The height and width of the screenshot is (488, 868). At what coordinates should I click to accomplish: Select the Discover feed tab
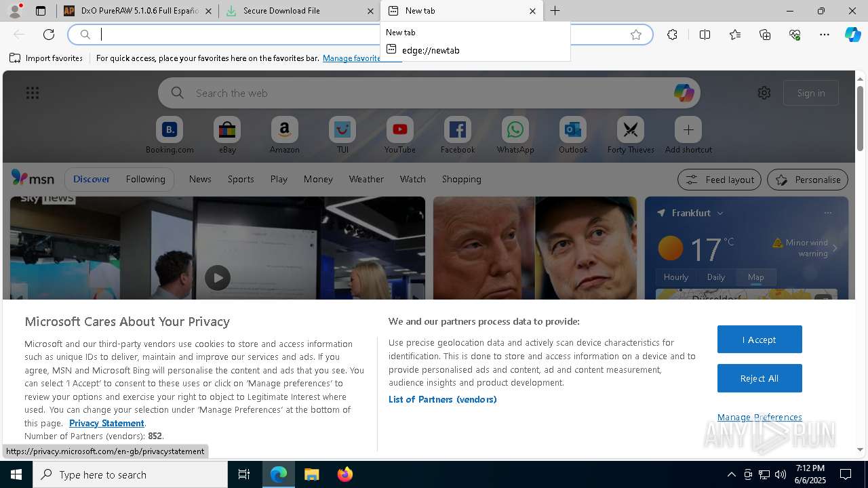tap(92, 179)
